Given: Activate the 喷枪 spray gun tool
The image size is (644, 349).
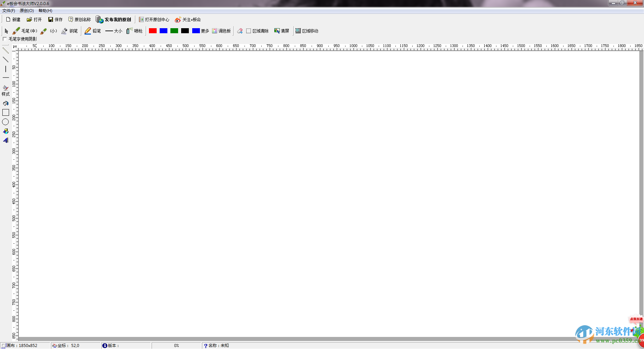Looking at the screenshot, I should pos(134,31).
